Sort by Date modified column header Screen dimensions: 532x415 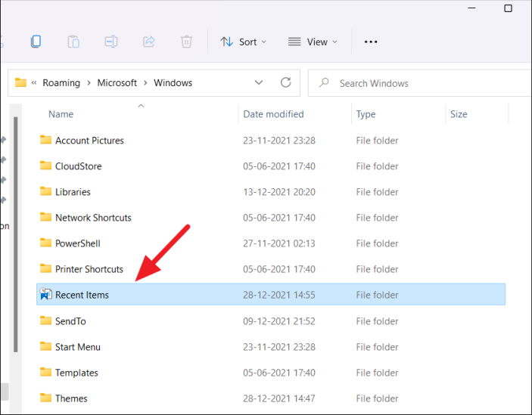[273, 114]
